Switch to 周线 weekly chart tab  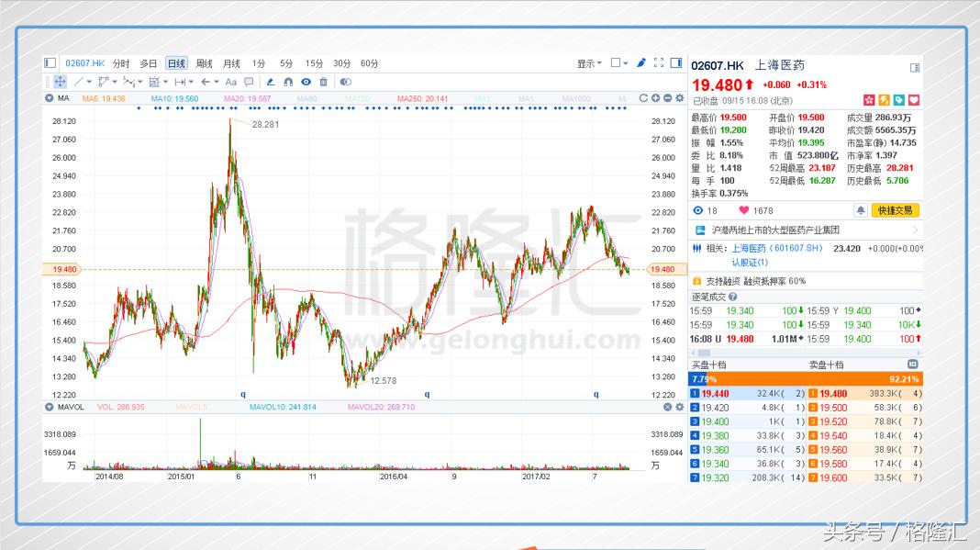coord(204,63)
